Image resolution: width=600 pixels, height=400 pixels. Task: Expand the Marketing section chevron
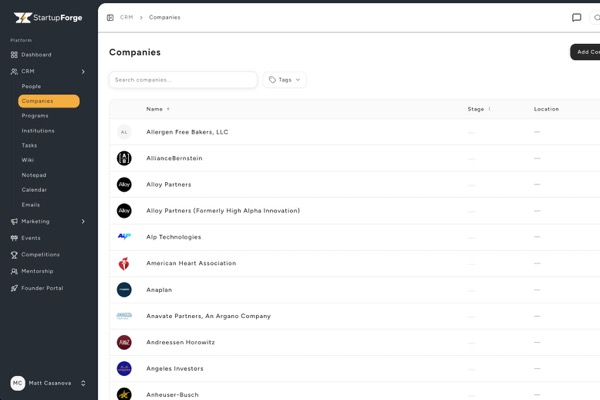point(83,221)
